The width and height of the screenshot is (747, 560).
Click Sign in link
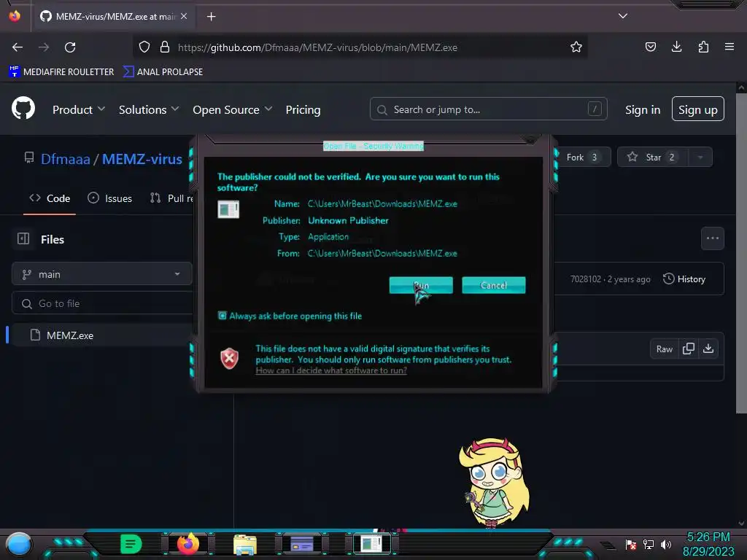(643, 109)
